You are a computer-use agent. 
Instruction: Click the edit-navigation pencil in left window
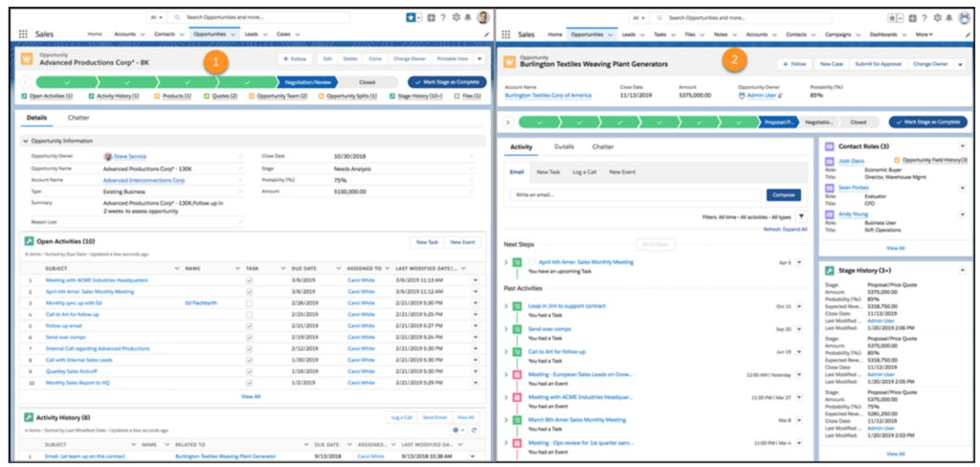point(486,34)
